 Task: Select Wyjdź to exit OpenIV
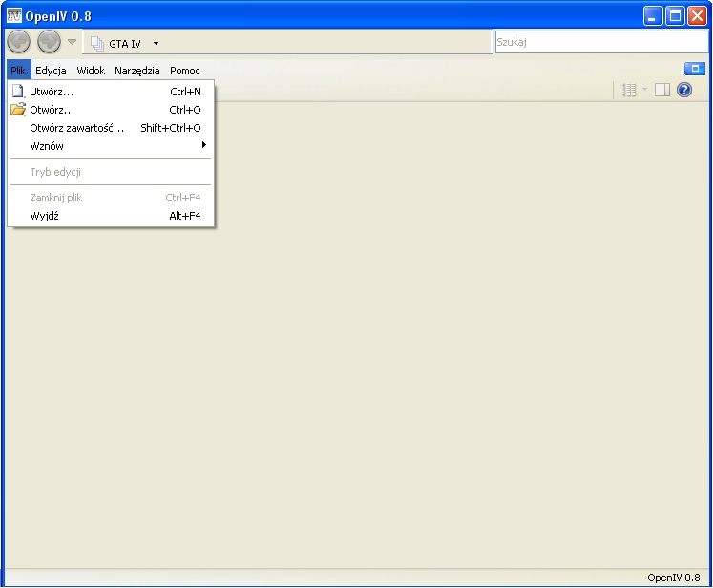pos(111,216)
